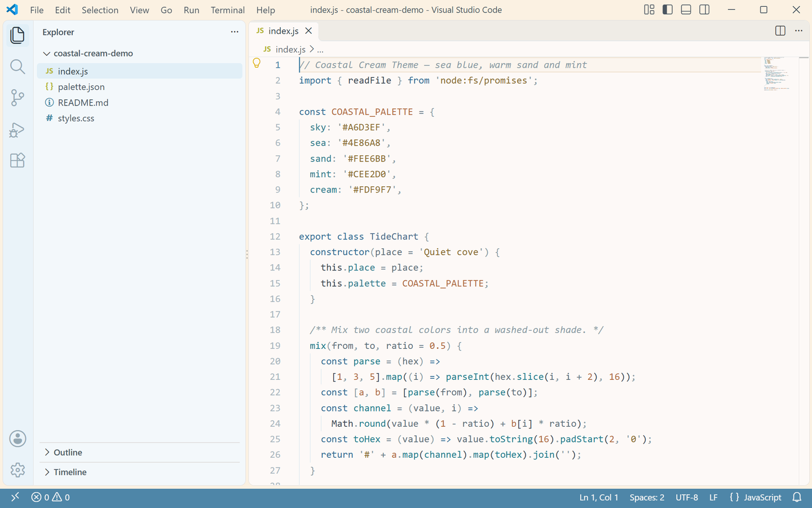The image size is (812, 508).
Task: Open styles.css from the Explorer
Action: tap(140, 118)
